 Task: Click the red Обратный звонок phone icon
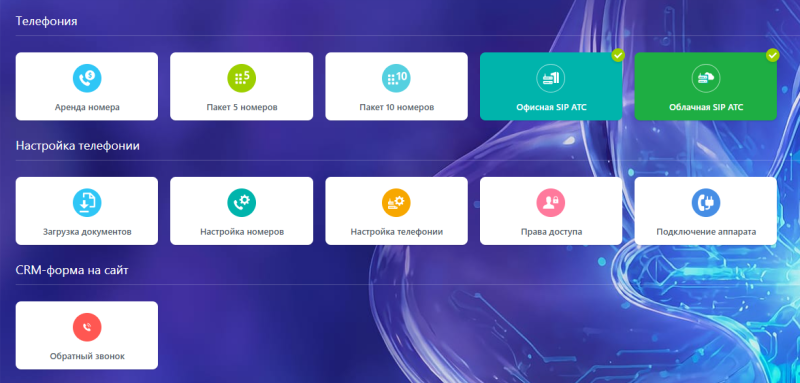[87, 327]
